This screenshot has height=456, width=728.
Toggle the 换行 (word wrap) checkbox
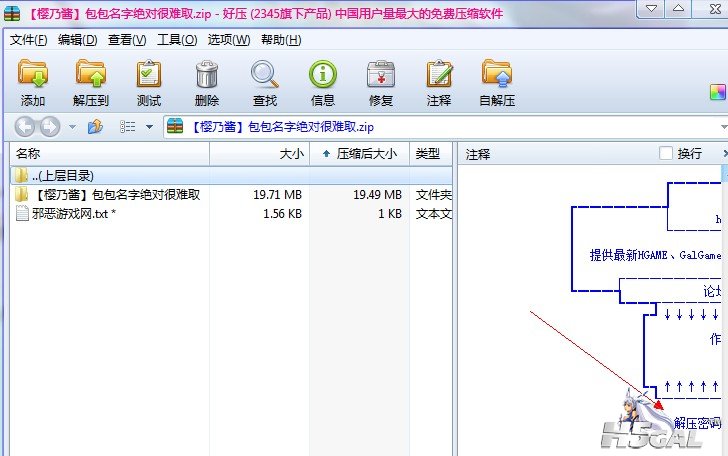pyautogui.click(x=666, y=153)
